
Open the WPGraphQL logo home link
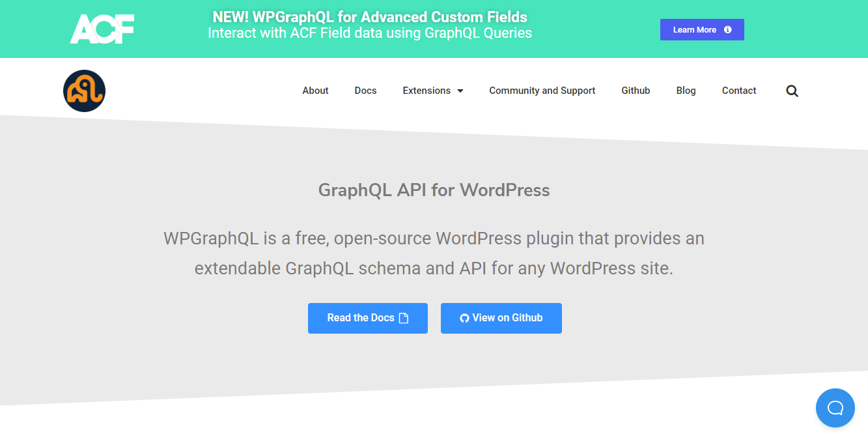tap(84, 91)
